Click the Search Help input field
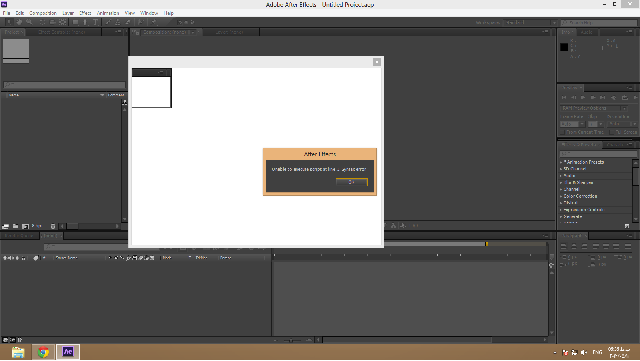640x361 pixels. [598, 22]
